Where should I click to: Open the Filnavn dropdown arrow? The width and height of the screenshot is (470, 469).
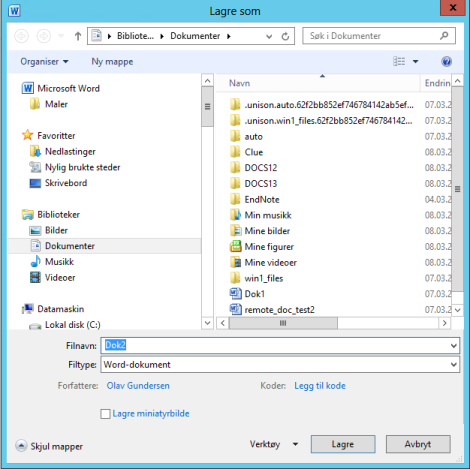click(454, 346)
